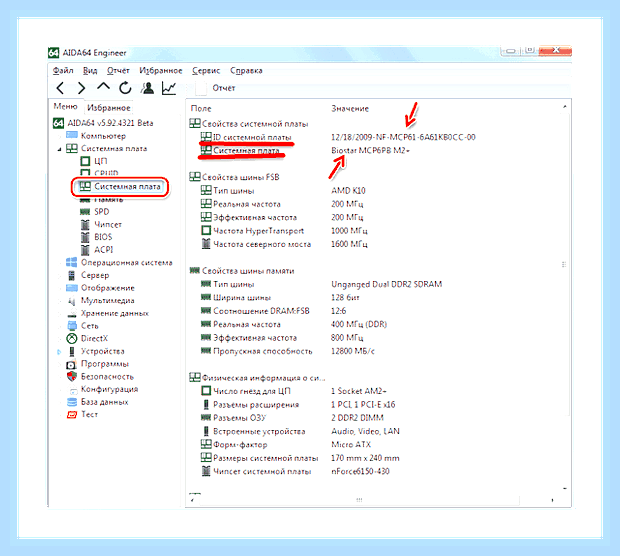Image resolution: width=620 pixels, height=556 pixels.
Task: Open the Отчет menu
Action: tap(118, 70)
